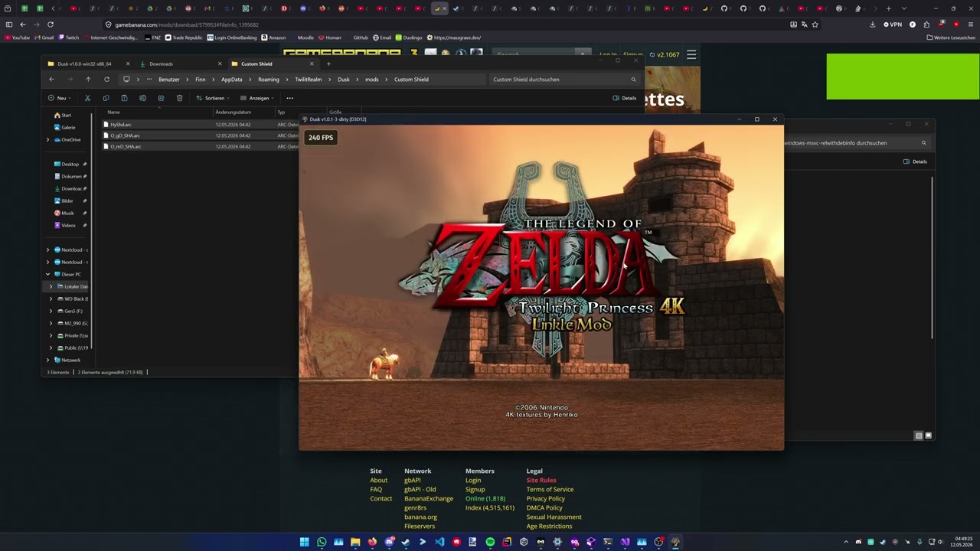Open Musik in Explorer sidebar
This screenshot has width=980, height=551.
click(x=64, y=213)
